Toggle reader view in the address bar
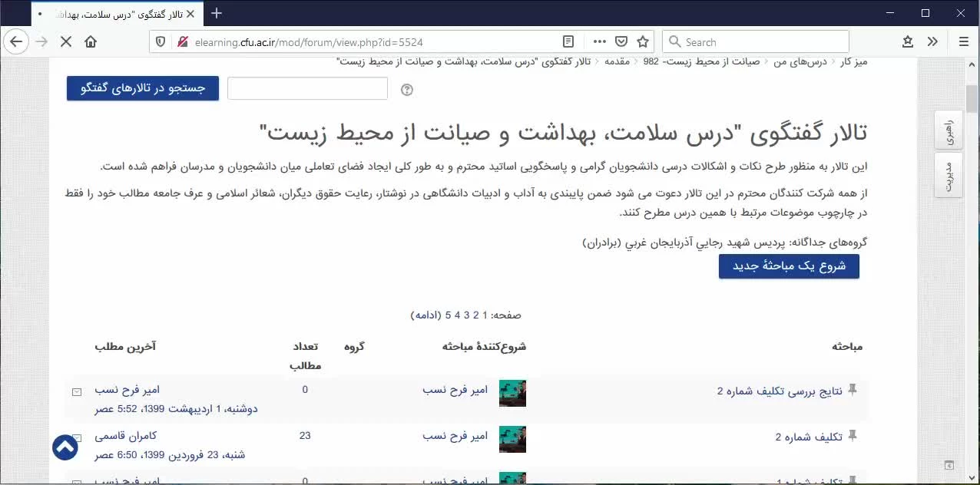The width and height of the screenshot is (980, 485). click(568, 42)
